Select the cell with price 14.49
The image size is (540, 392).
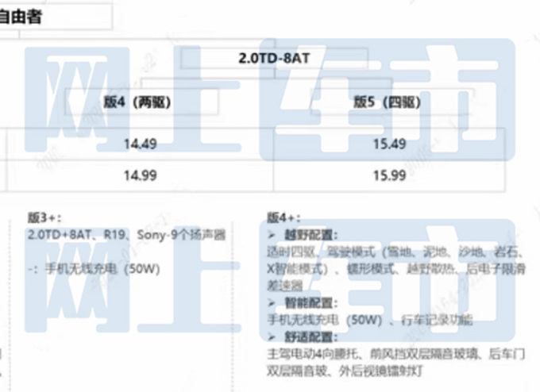(140, 144)
